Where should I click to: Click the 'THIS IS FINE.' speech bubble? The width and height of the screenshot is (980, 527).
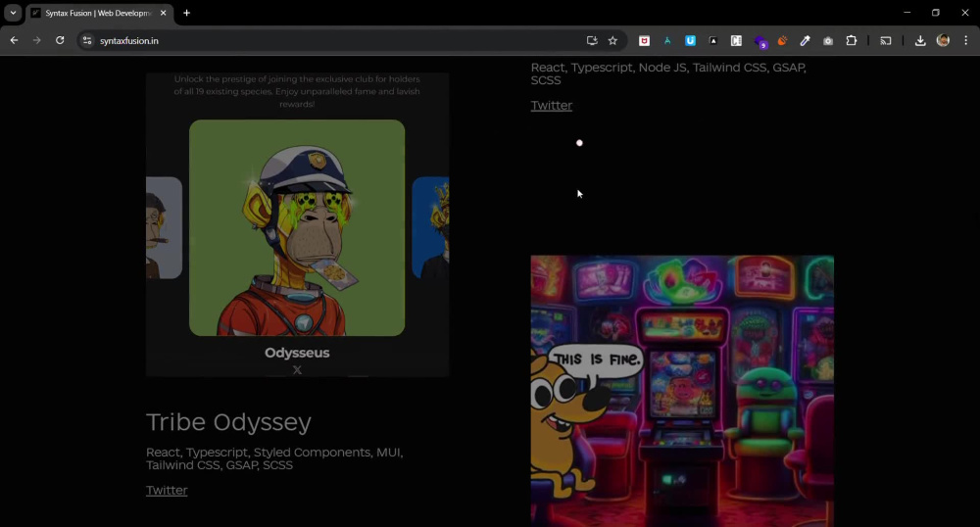596,359
